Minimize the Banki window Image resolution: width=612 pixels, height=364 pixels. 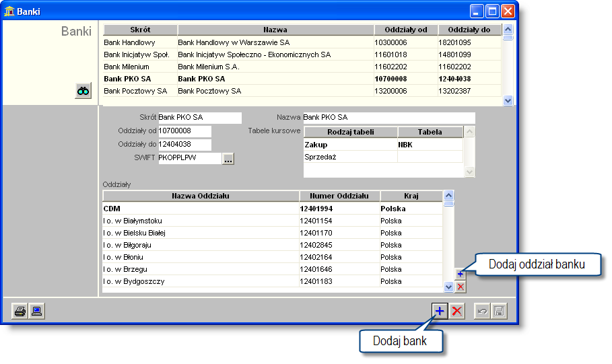point(476,11)
